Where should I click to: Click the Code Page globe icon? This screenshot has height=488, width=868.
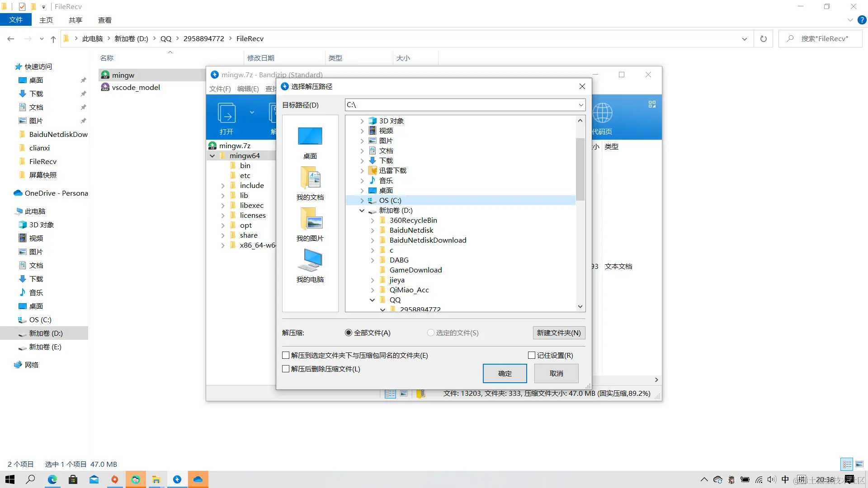pos(602,113)
